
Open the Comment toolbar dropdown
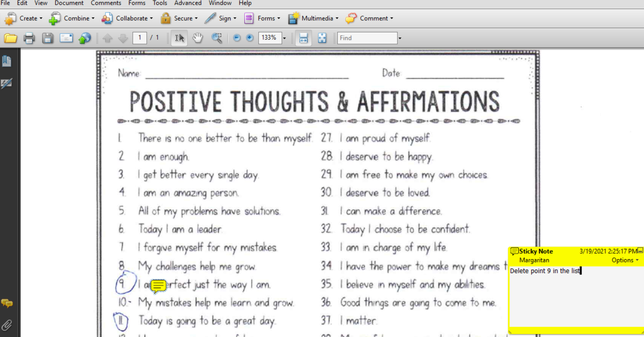click(x=370, y=18)
